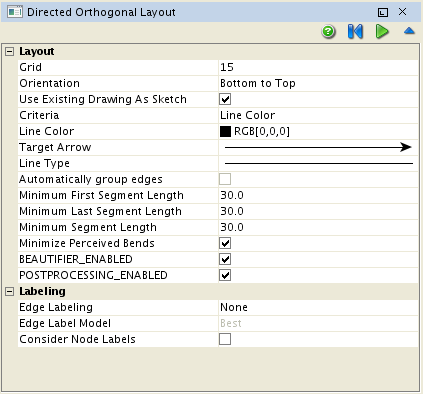423x394 pixels.
Task: Select the Target Arrow property label
Action: 55,147
